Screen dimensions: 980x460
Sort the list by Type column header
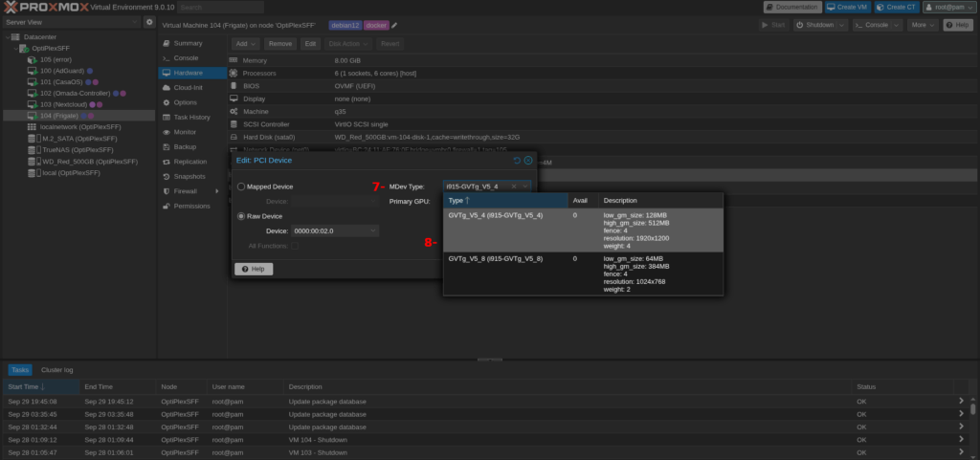pos(457,201)
